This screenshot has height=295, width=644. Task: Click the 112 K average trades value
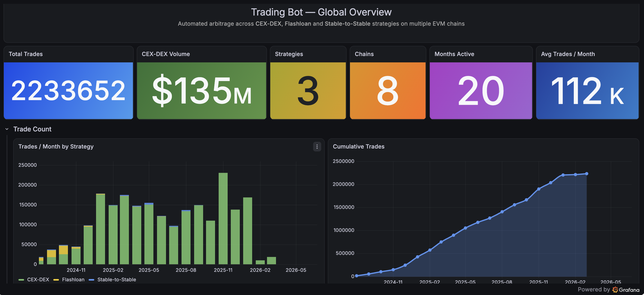click(x=587, y=90)
